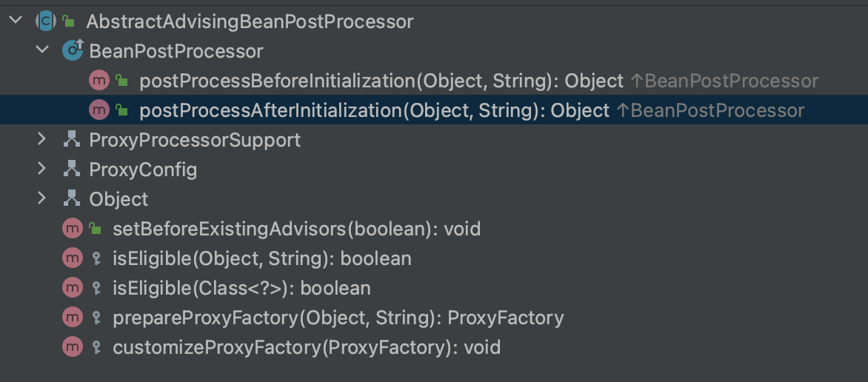This screenshot has height=382, width=868.
Task: Collapse the AbstractAdvisingBeanPostProcessor node
Action: (x=15, y=21)
